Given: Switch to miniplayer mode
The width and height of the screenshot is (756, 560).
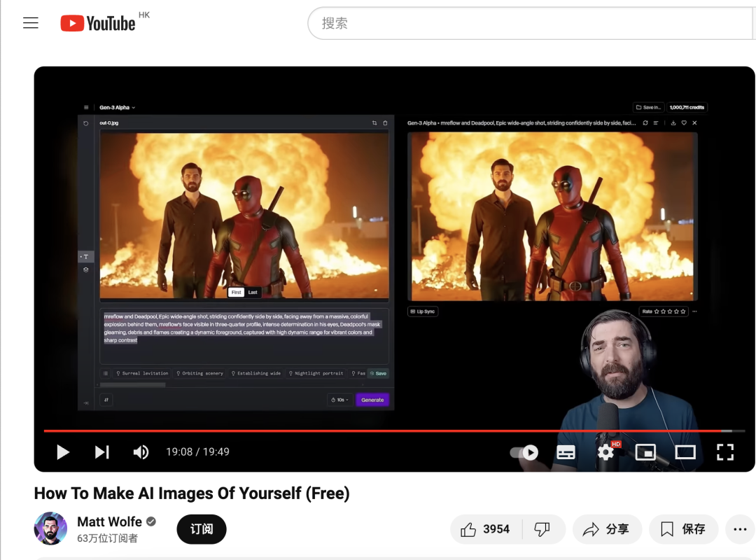Looking at the screenshot, I should pos(645,452).
